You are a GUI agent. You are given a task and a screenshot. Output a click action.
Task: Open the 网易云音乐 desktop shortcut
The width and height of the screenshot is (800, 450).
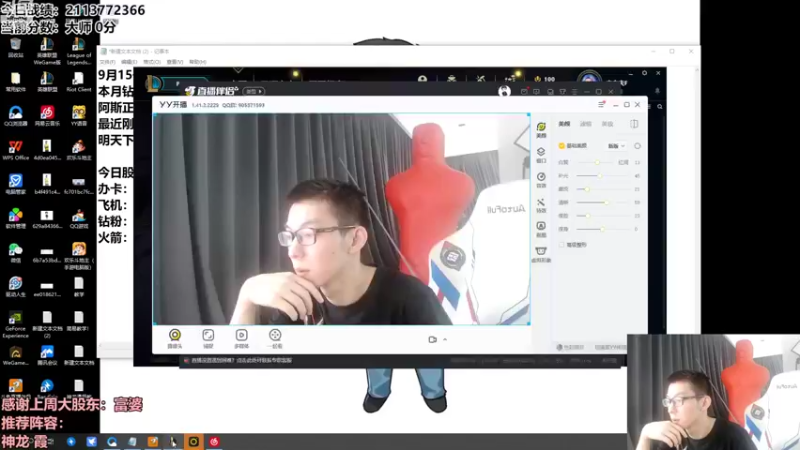(x=47, y=116)
